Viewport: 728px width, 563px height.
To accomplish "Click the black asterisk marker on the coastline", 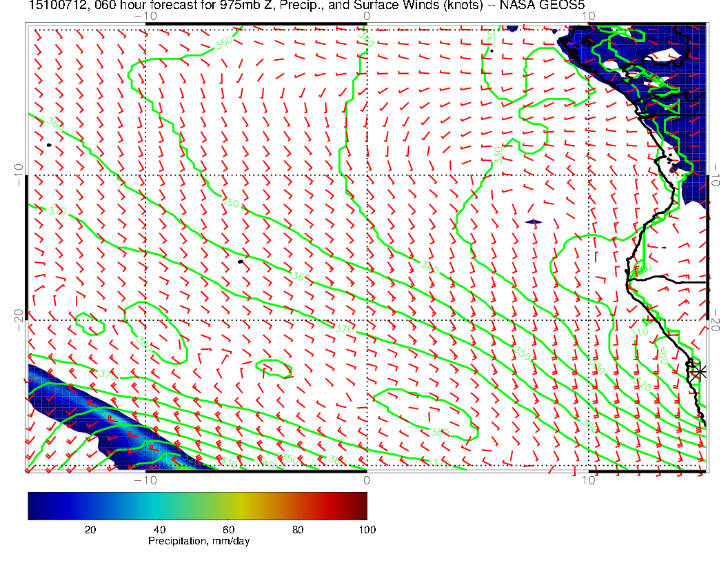I will (699, 371).
